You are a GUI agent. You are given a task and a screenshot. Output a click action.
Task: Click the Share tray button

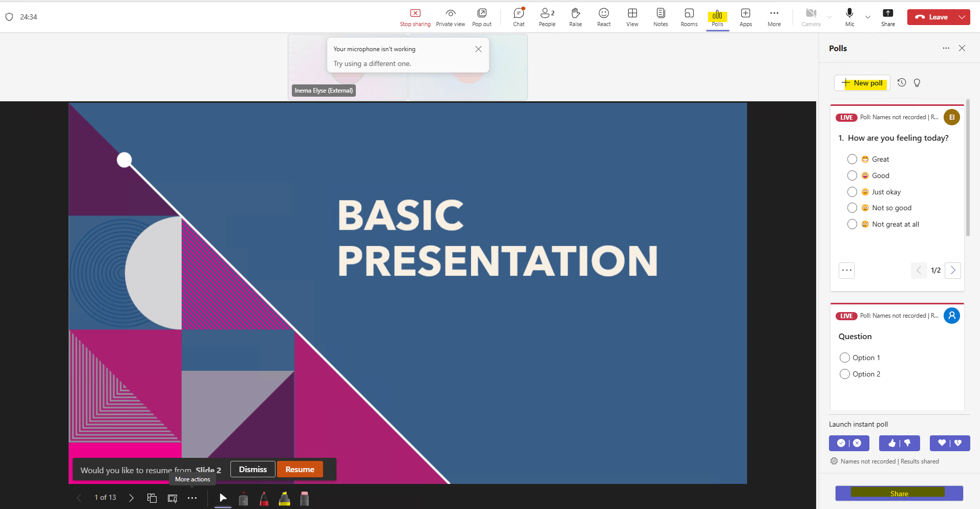point(888,17)
